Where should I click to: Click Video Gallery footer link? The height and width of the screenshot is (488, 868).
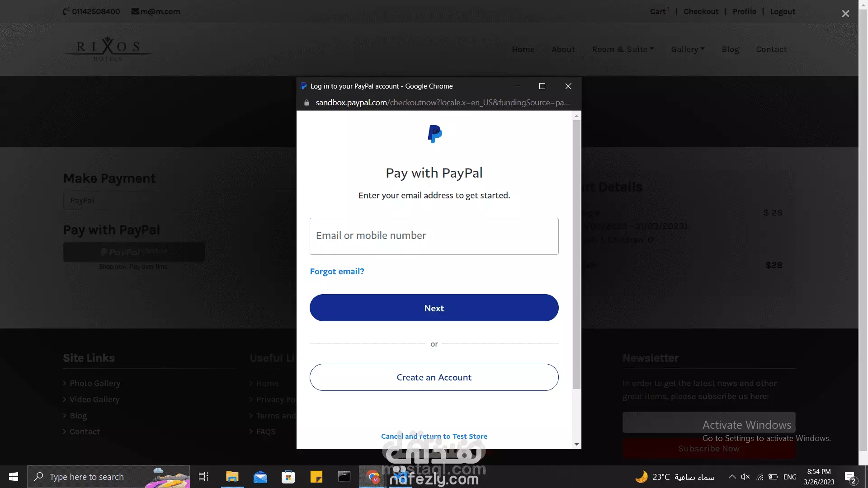[94, 399]
